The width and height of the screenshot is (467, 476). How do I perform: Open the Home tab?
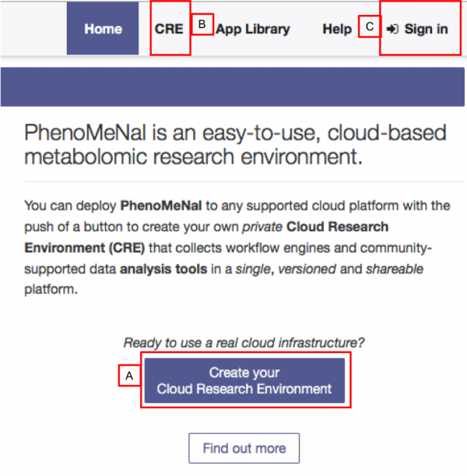104,30
